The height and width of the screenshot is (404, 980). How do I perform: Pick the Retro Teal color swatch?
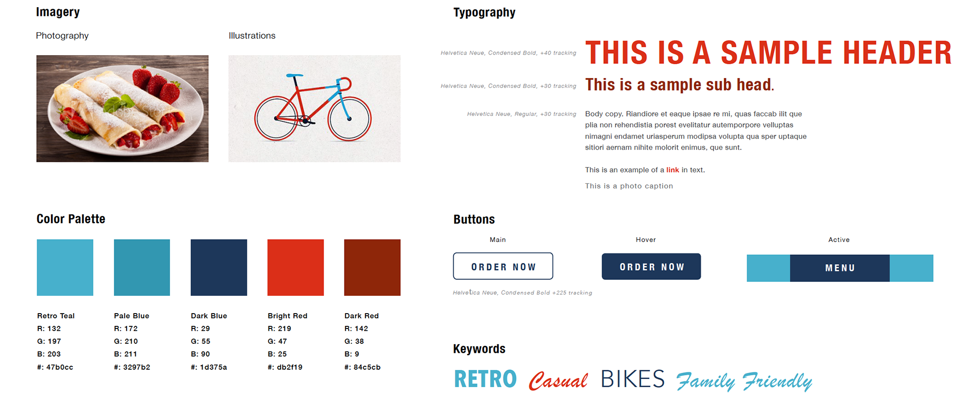[x=65, y=268]
